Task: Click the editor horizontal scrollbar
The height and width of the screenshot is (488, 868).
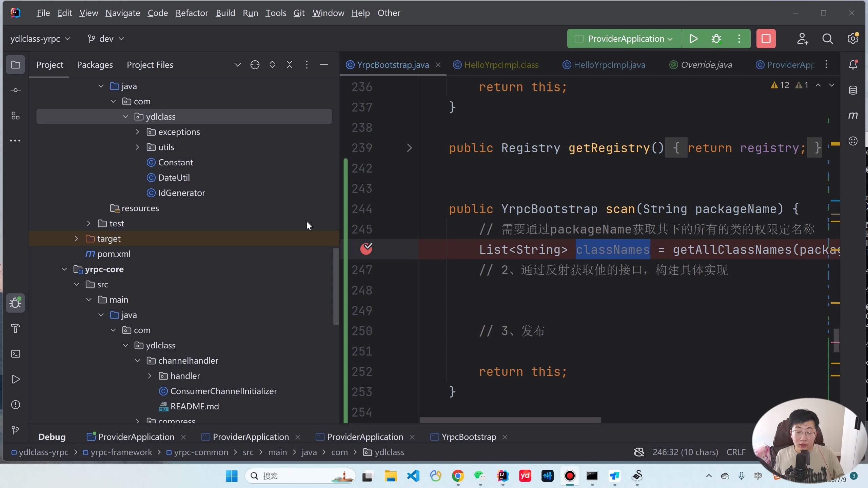Action: (x=510, y=420)
